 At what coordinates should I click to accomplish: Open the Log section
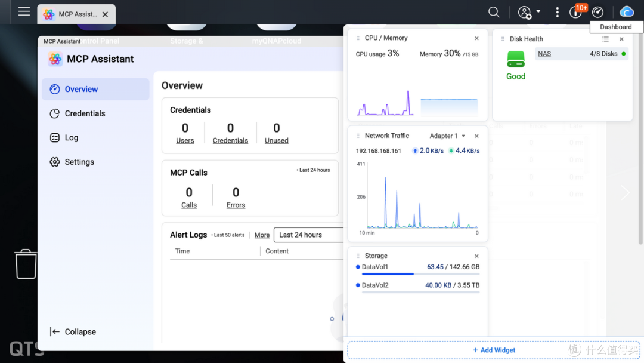95,138
